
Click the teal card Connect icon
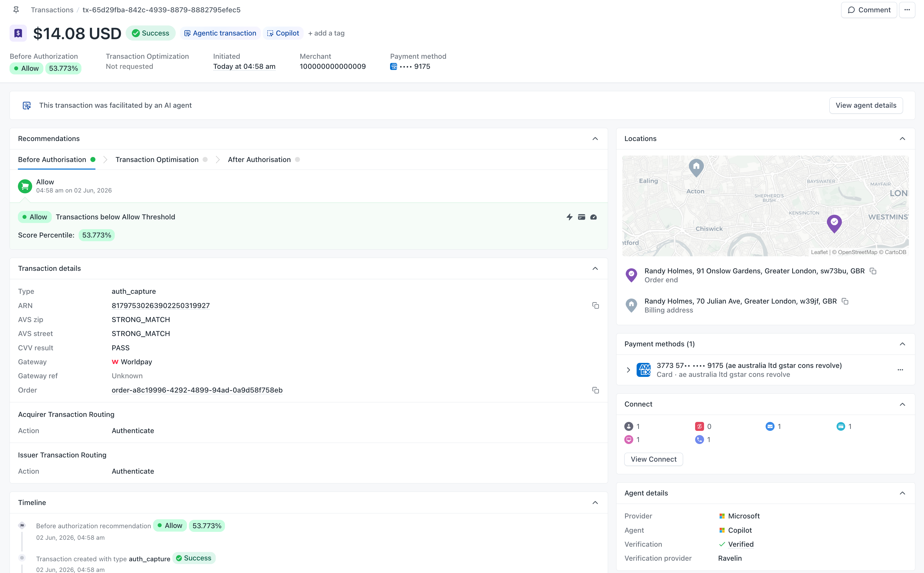[841, 426]
